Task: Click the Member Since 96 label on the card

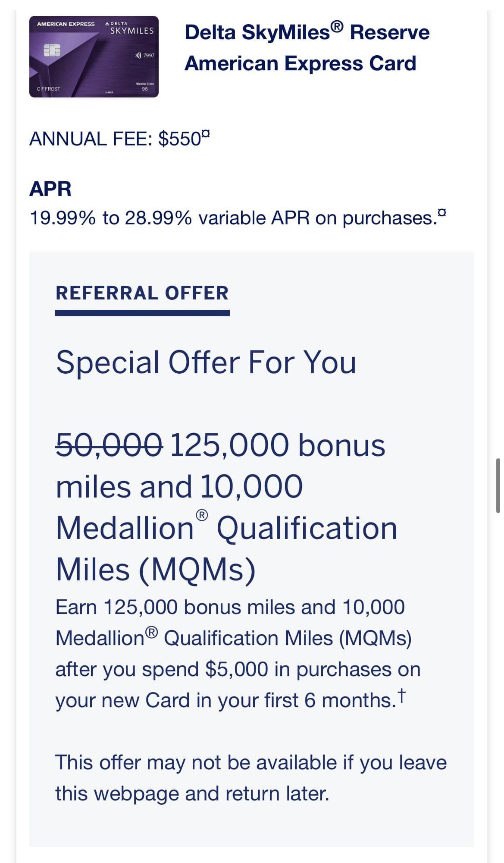Action: click(x=145, y=87)
